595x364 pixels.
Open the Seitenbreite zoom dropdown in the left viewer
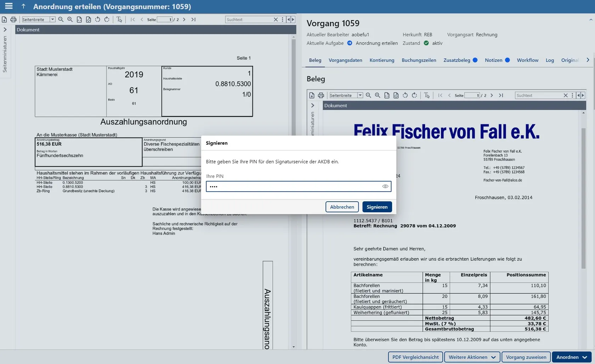52,19
